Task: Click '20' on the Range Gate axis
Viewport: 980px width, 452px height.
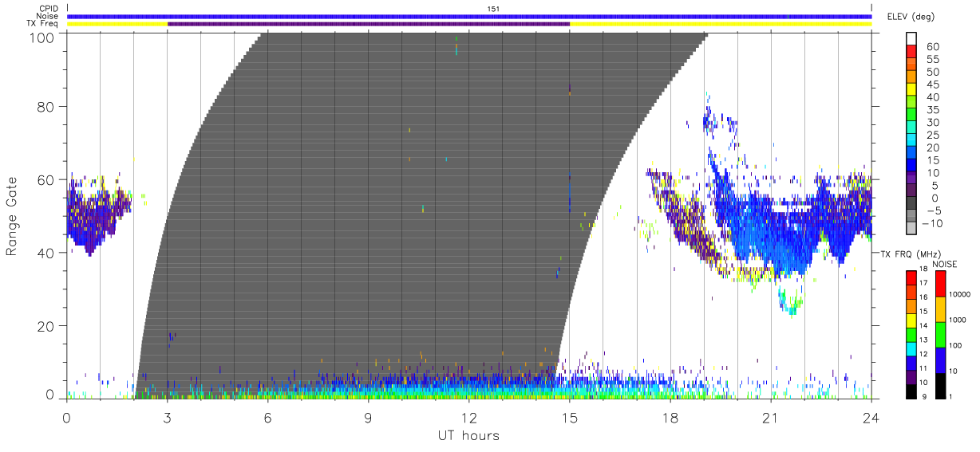Action: (x=46, y=326)
